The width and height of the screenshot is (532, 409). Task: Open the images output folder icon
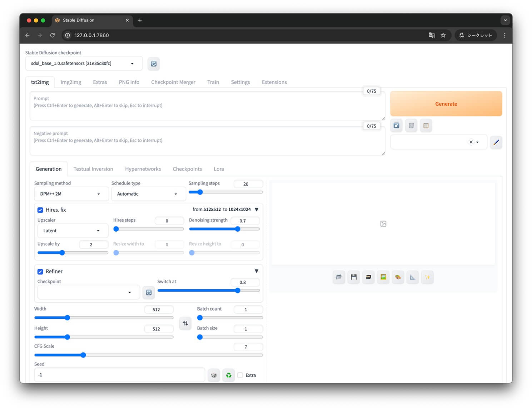pos(339,277)
